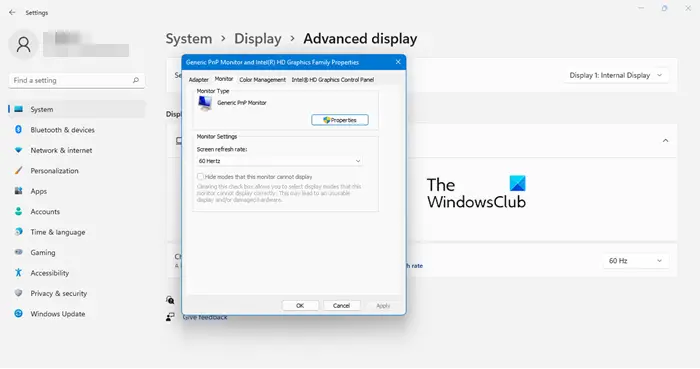Expand the Screen refresh rate 60 Hertz dropdown
Image resolution: width=700 pixels, height=369 pixels.
click(x=279, y=161)
